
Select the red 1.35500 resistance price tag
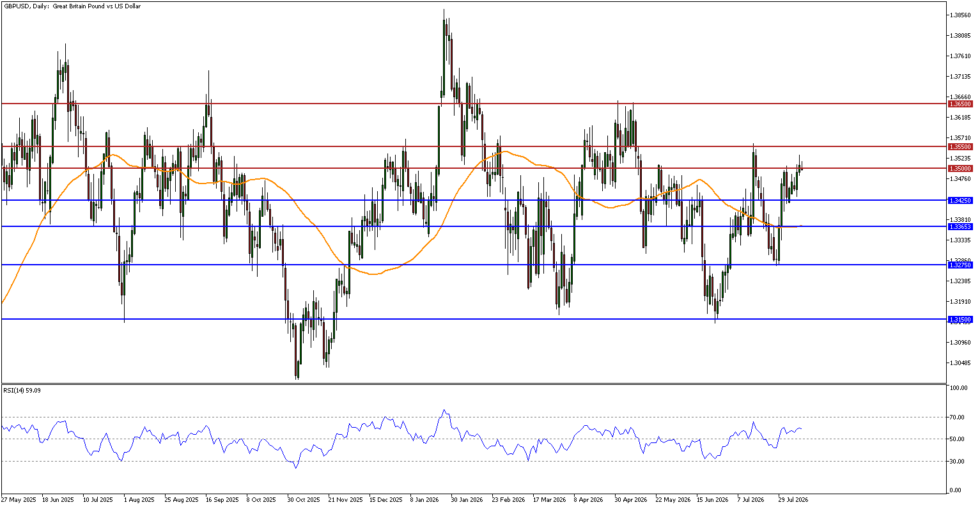tap(960, 146)
